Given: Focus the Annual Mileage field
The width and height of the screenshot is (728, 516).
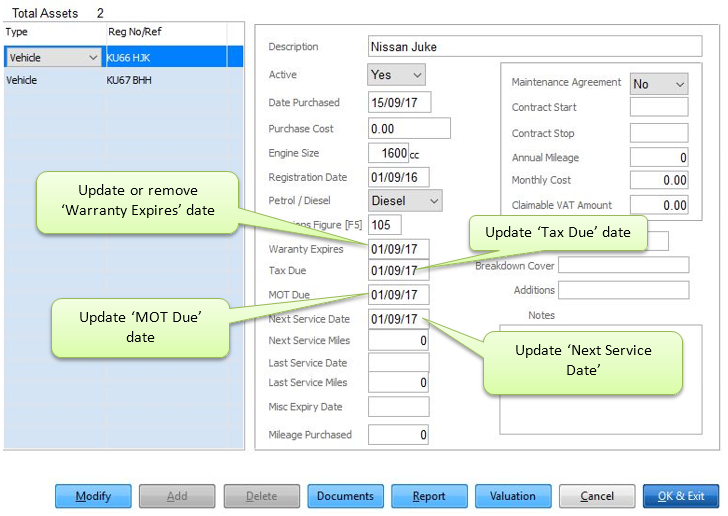Looking at the screenshot, I should (659, 158).
